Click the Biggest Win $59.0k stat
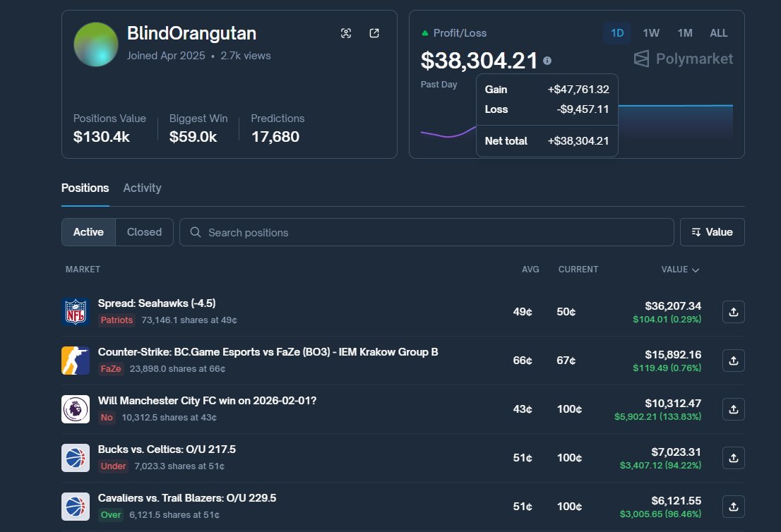This screenshot has height=532, width=781. coord(198,128)
